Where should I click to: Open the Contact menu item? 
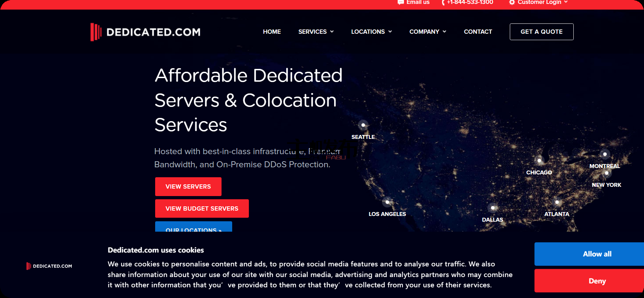pos(478,32)
